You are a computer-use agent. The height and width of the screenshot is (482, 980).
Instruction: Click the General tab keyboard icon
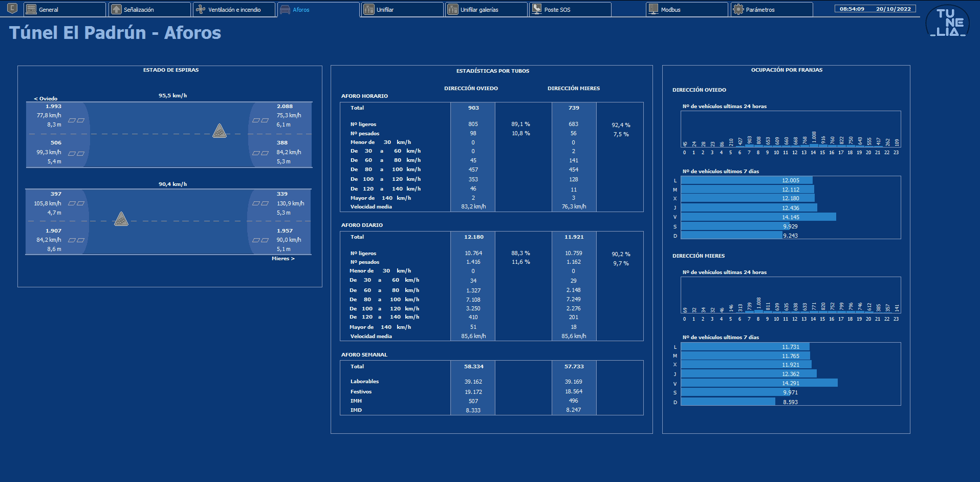pyautogui.click(x=31, y=9)
